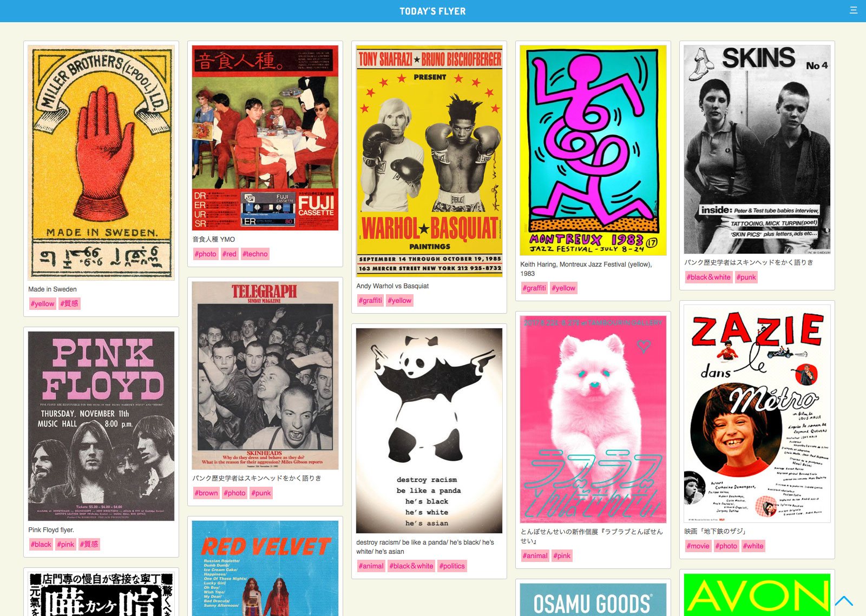Open the Zazie dans le Métro poster
The width and height of the screenshot is (866, 616).
(757, 414)
